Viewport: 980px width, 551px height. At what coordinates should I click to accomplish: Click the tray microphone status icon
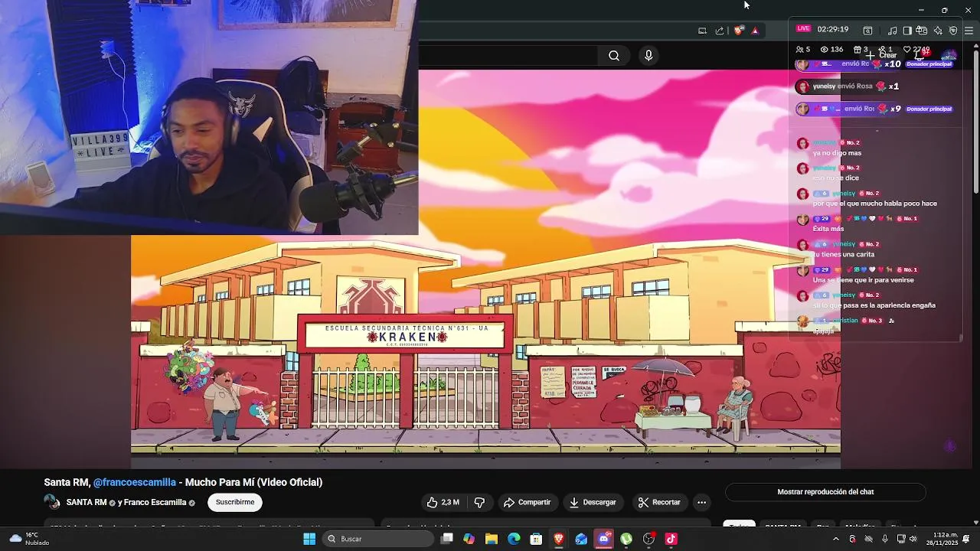tap(885, 539)
